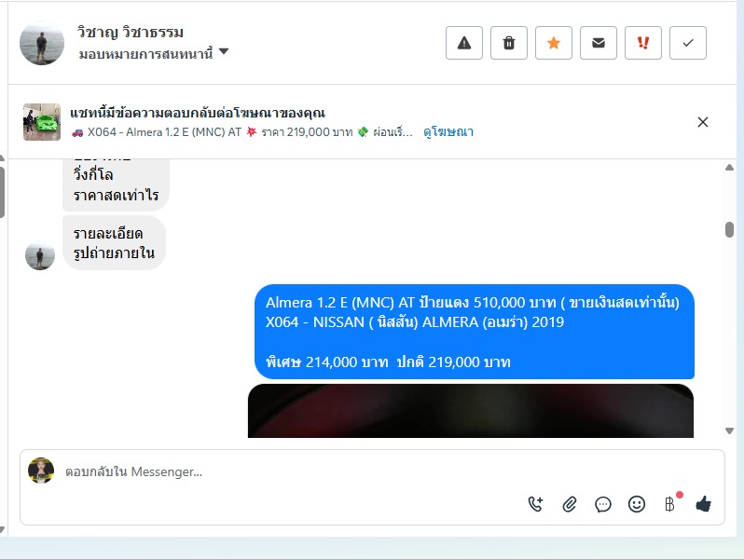This screenshot has height=560, width=744.
Task: Click the message bubble ราคาสดเท่าไร
Action: 116,184
